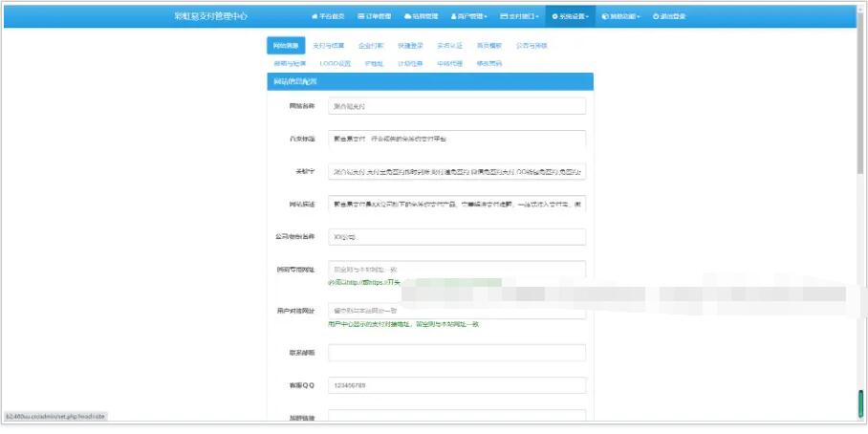Viewport: 868px width, 434px height.
Task: Open the 首页模板 tab
Action: (488, 46)
